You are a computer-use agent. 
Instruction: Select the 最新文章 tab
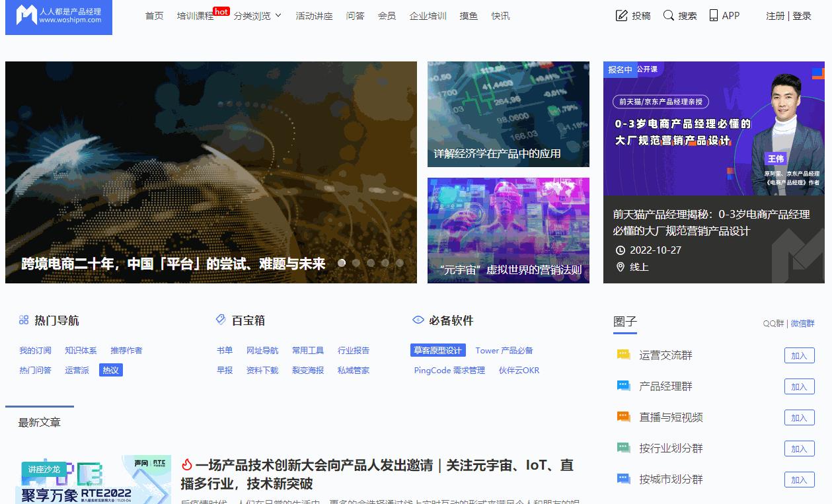[40, 422]
